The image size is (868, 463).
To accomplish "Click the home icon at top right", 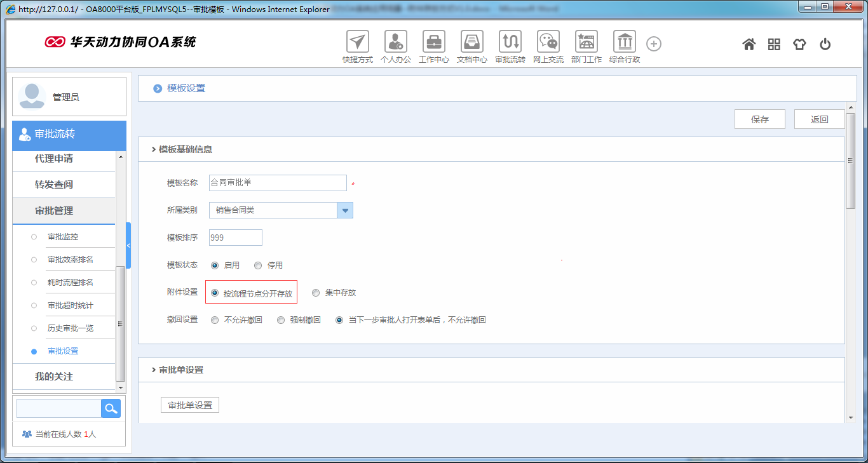I will (x=749, y=43).
